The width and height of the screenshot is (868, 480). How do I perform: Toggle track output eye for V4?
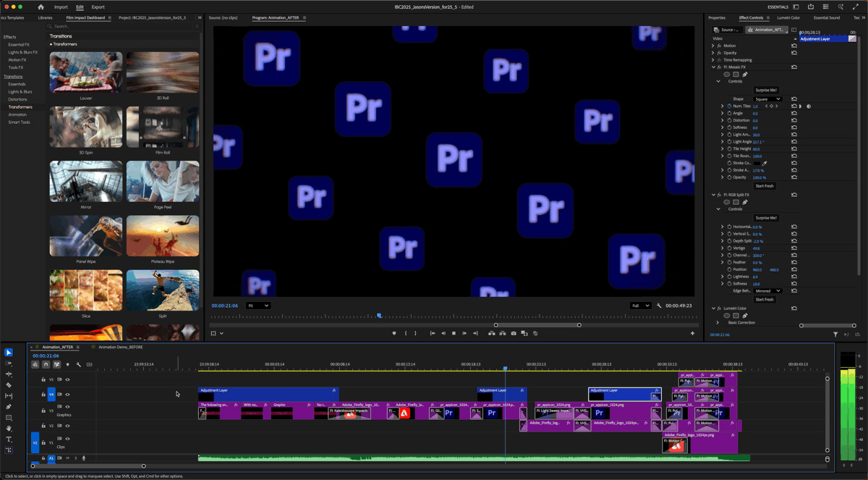coord(67,395)
